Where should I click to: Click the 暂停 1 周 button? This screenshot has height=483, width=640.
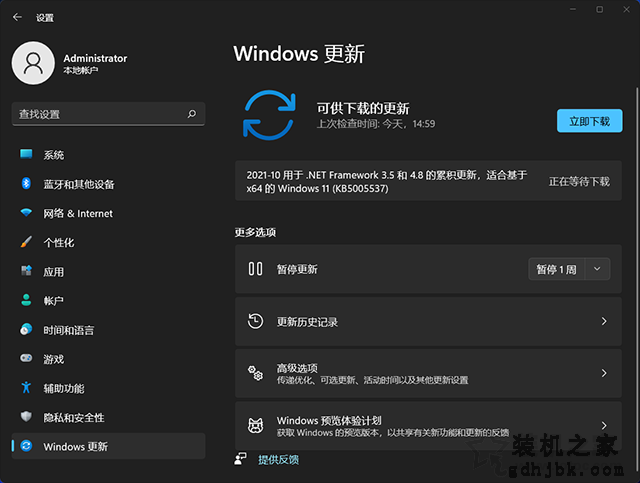[x=556, y=269]
